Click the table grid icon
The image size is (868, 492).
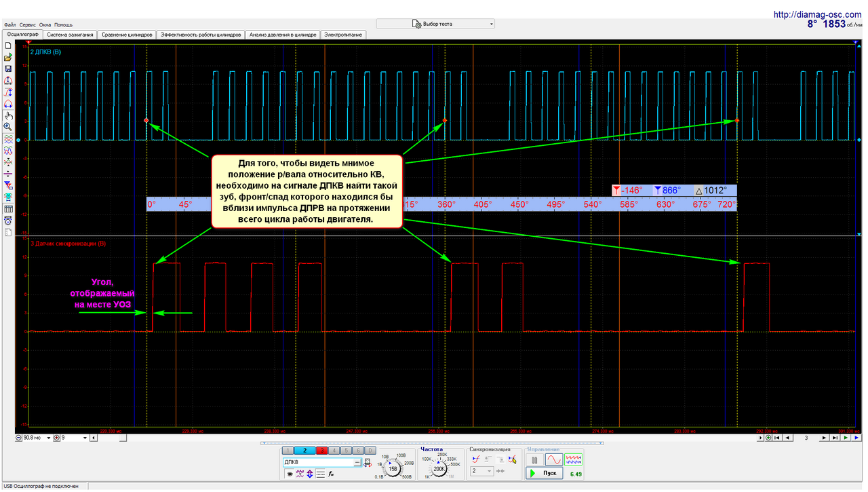[7, 208]
